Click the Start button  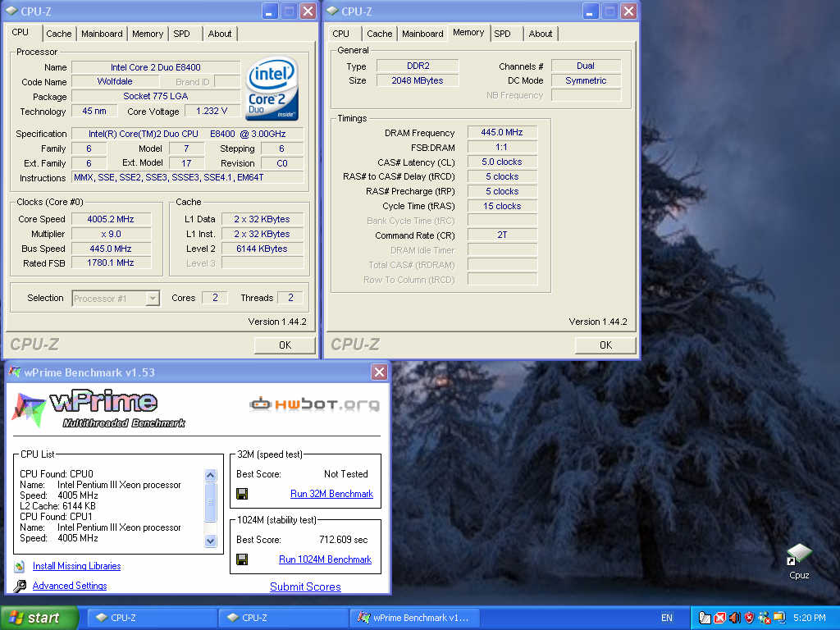click(x=39, y=618)
